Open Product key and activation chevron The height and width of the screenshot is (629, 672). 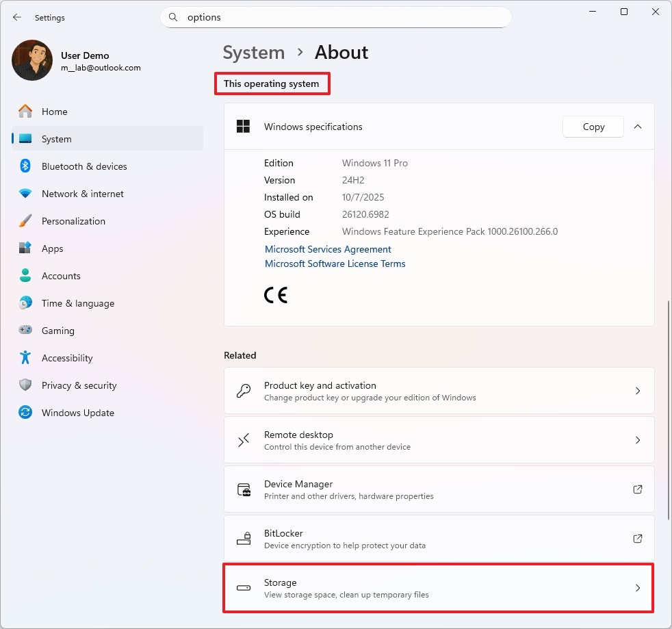637,391
